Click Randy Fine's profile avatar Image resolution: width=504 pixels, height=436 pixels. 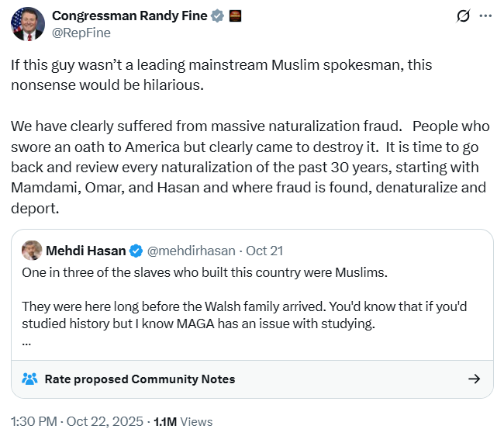[27, 24]
